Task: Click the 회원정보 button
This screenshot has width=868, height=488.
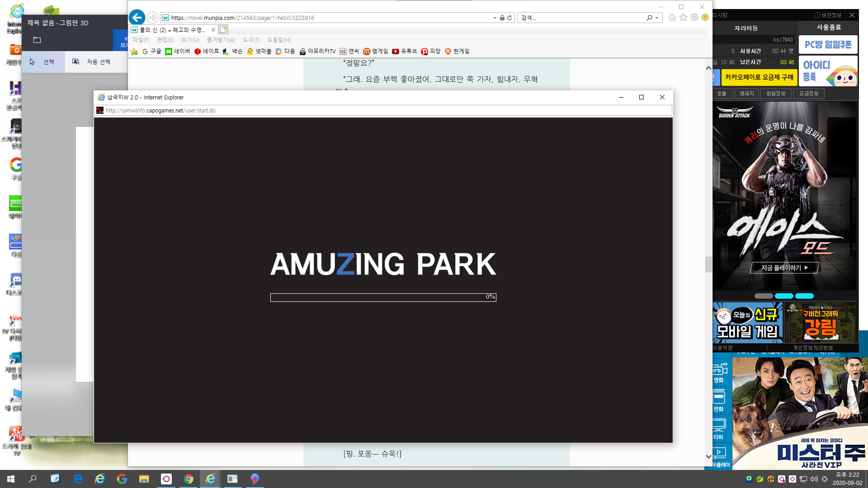Action: coord(776,94)
